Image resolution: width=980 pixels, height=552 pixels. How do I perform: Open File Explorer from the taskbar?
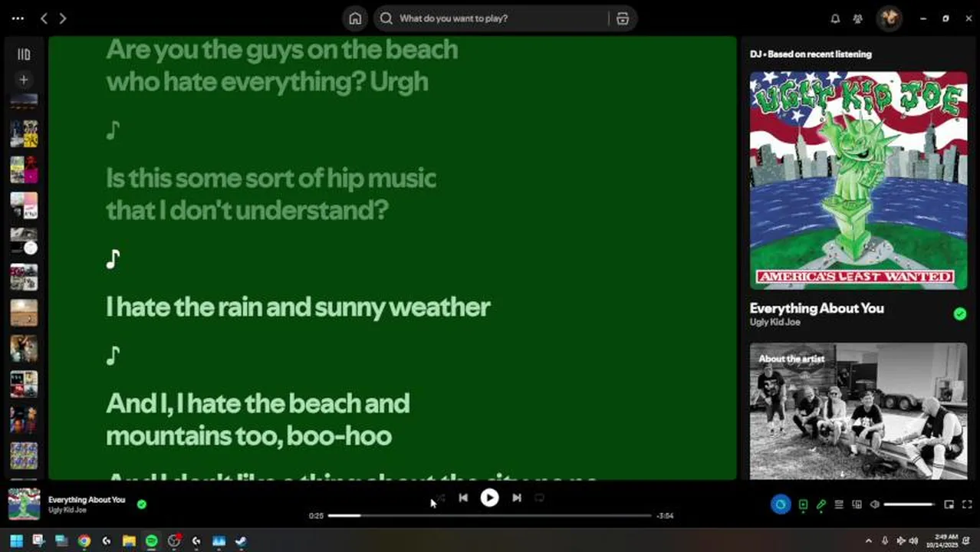[x=129, y=540]
